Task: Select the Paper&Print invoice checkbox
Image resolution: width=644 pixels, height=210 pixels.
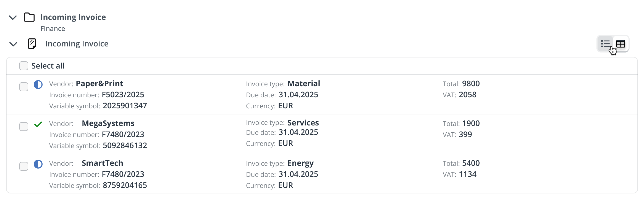Action: (x=24, y=87)
